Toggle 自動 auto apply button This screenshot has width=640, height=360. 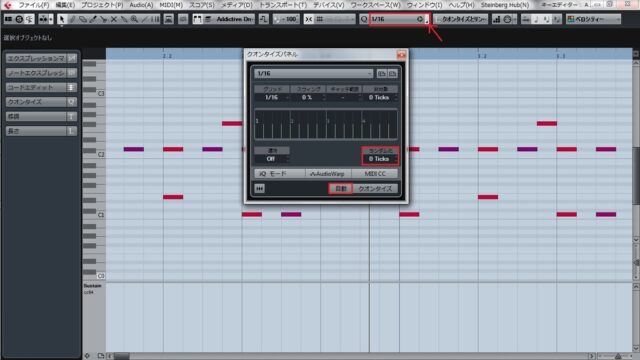[x=340, y=188]
